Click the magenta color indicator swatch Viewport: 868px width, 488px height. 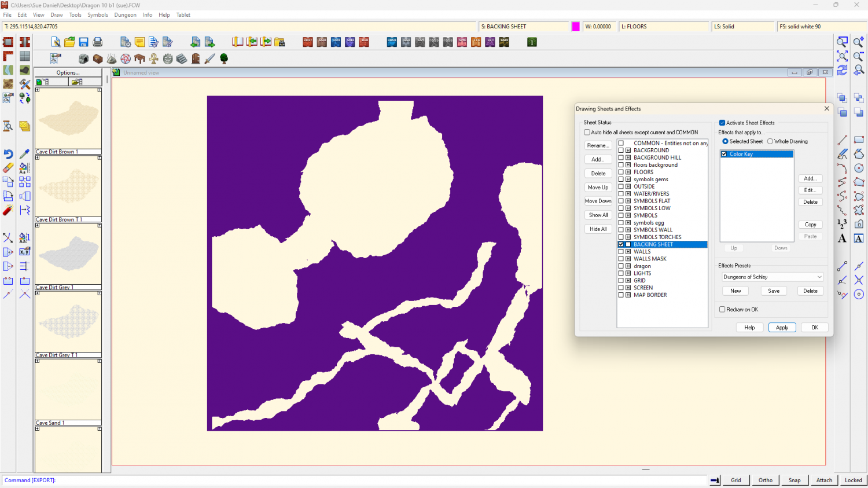pyautogui.click(x=576, y=27)
